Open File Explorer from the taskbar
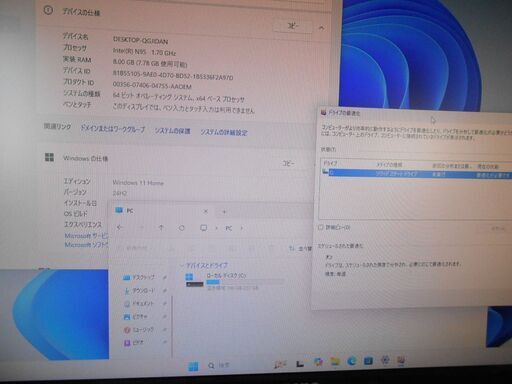Screen dimensions: 512x384 [335, 362]
